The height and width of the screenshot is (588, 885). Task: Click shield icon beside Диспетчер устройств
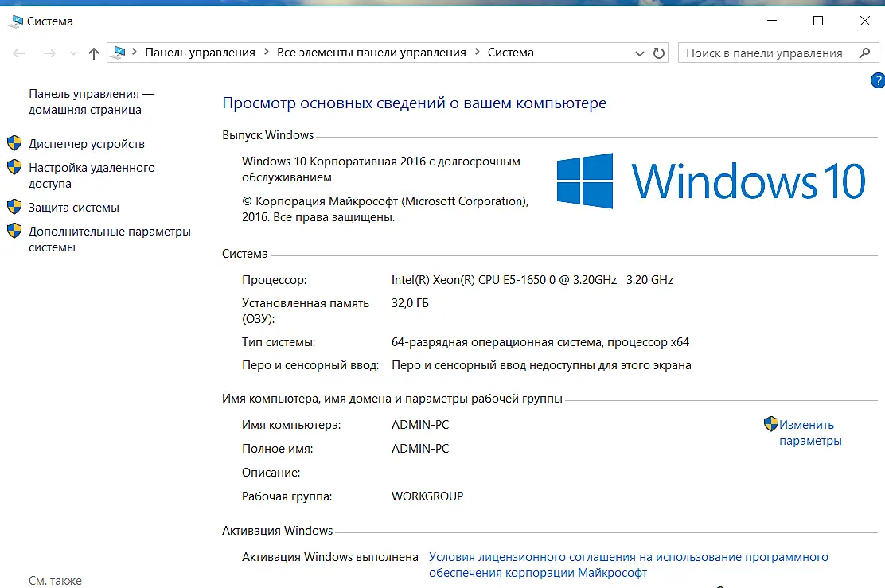pos(14,142)
